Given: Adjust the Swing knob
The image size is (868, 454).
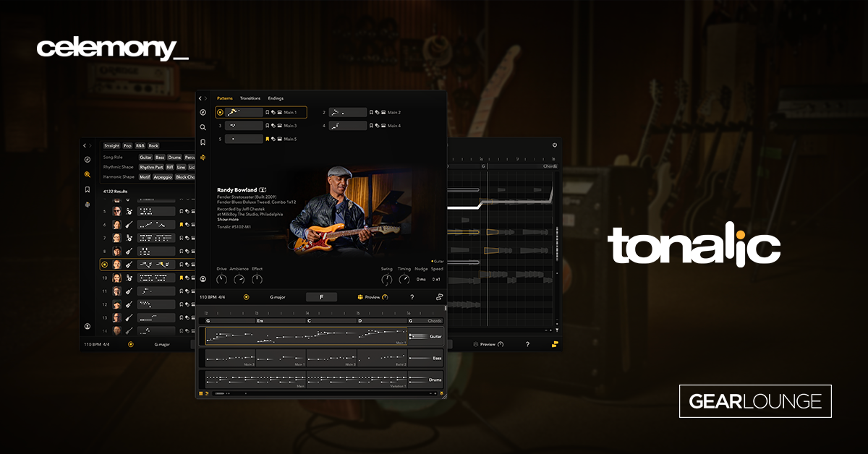Looking at the screenshot, I should tap(387, 279).
